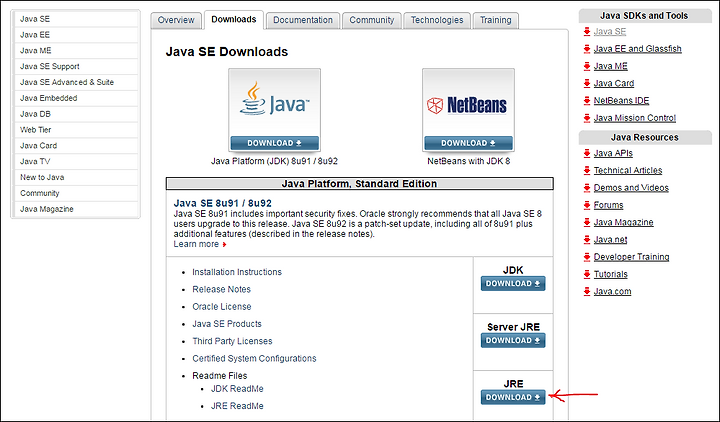Select the Downloads tab
Screen dimensions: 720x422
point(234,19)
